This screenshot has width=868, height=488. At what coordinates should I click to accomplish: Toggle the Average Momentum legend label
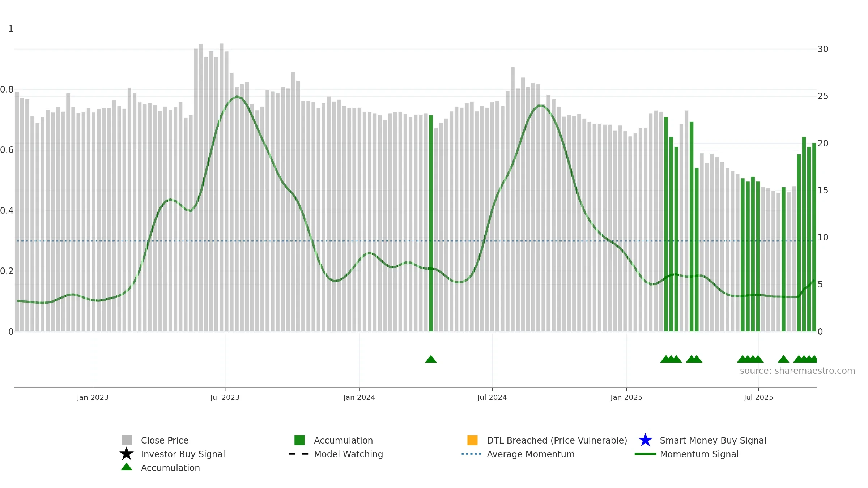(x=531, y=454)
